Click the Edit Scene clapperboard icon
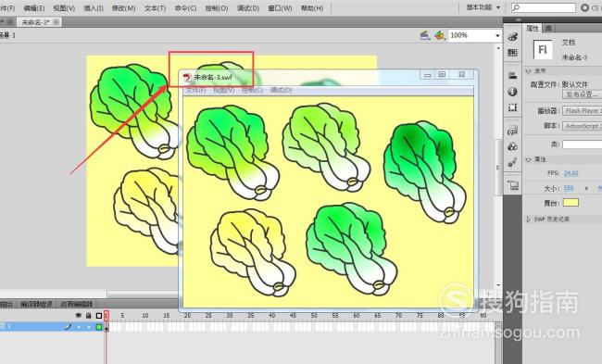Image resolution: width=602 pixels, height=364 pixels. 424,35
